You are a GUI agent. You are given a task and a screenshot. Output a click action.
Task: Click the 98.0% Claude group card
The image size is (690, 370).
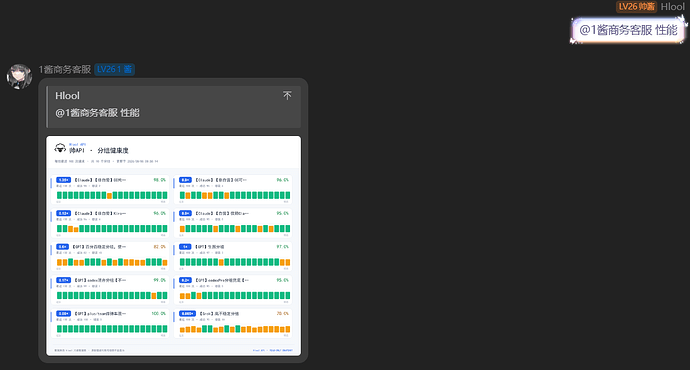click(x=110, y=190)
